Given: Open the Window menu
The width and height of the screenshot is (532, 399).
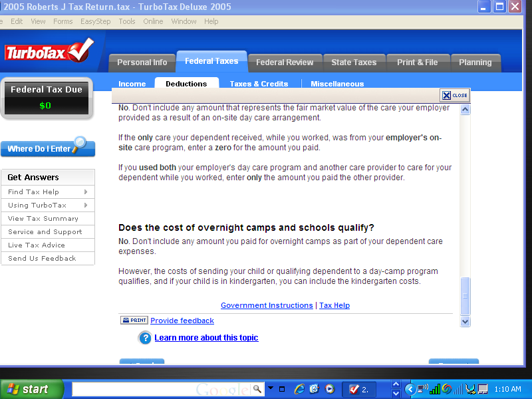Looking at the screenshot, I should [184, 21].
